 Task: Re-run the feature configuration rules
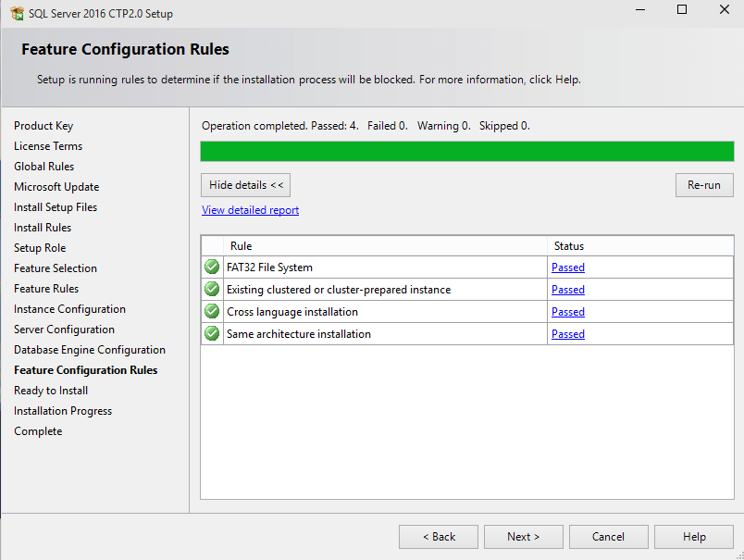point(704,185)
